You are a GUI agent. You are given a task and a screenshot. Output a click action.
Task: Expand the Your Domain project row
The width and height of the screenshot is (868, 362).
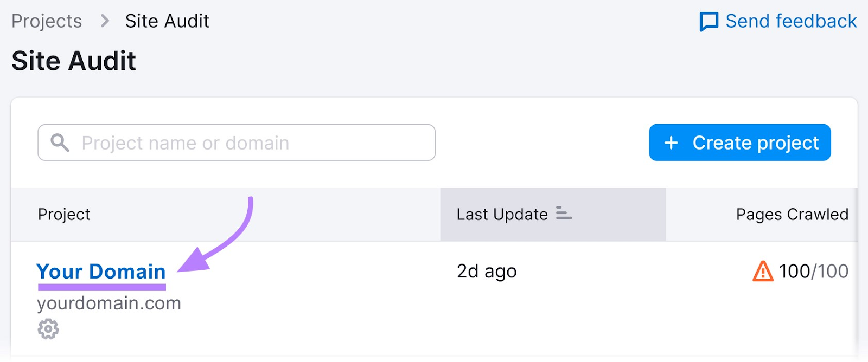[x=101, y=271]
